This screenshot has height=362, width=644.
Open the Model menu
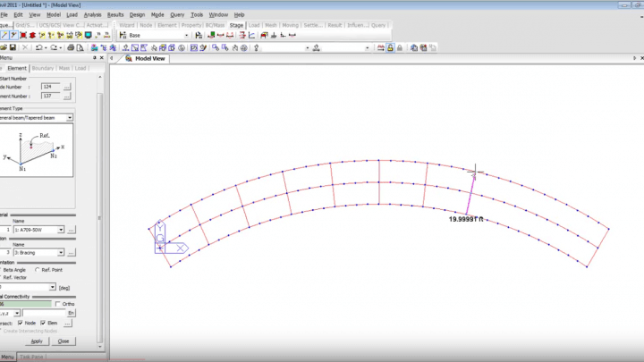54,15
